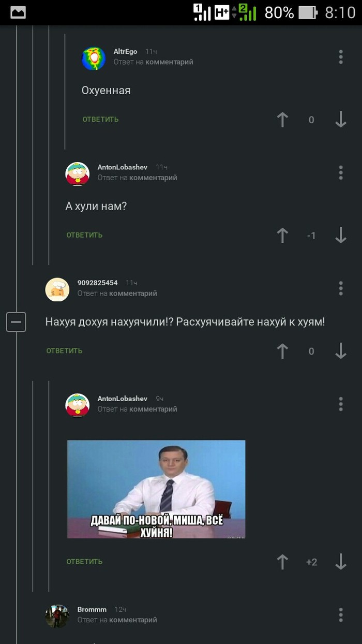Tap the image notification icon in status bar
Viewport: 362px width, 644px height.
(18, 12)
